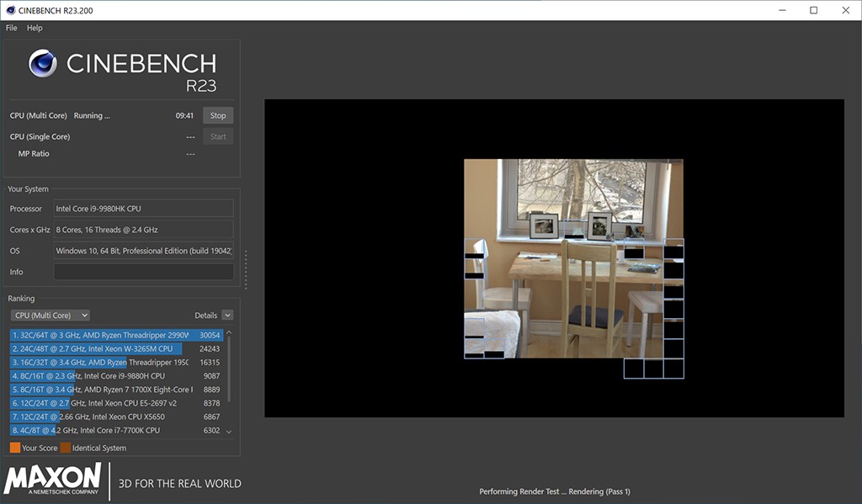Expand the ranking Details arrow

coord(227,316)
